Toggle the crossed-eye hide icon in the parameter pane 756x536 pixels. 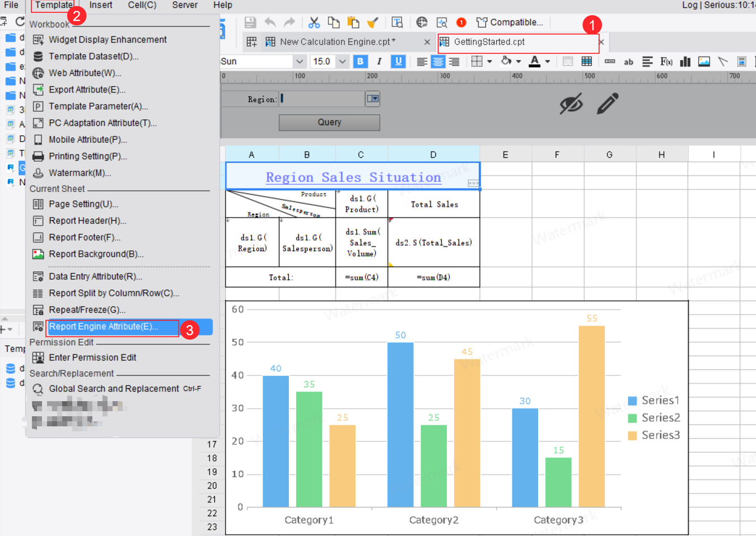pos(571,104)
